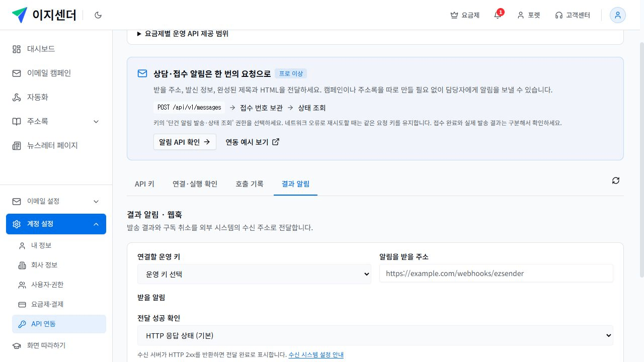
Task: Open 사용자·권한 submenu item
Action: [59, 285]
